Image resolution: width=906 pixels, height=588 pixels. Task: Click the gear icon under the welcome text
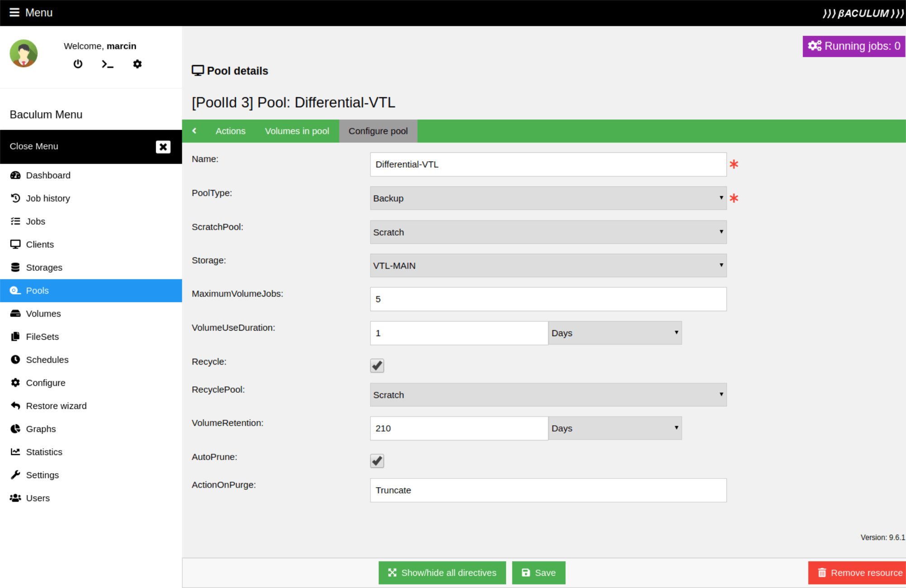(x=137, y=64)
